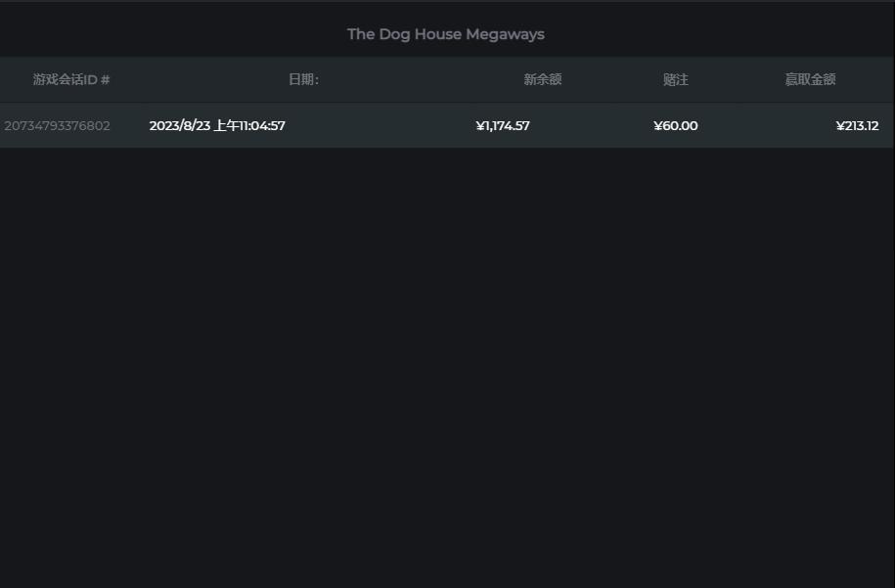The height and width of the screenshot is (588, 895).
Task: Click the 日期 column header
Action: (302, 79)
